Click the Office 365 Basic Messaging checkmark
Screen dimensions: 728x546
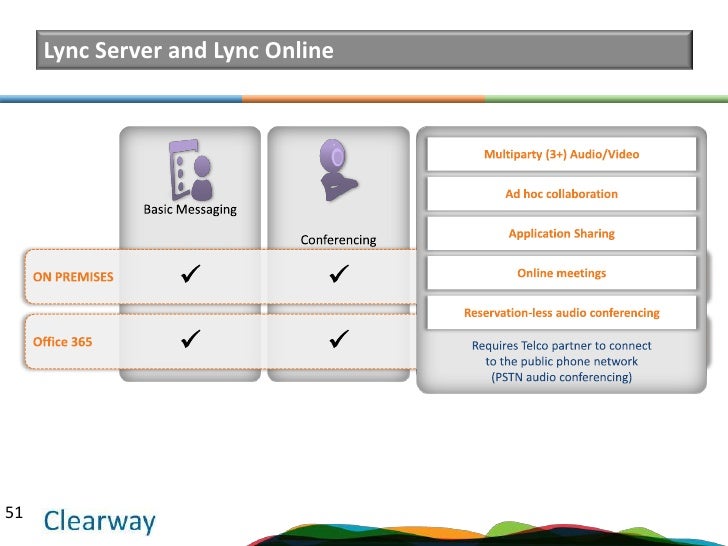[190, 338]
